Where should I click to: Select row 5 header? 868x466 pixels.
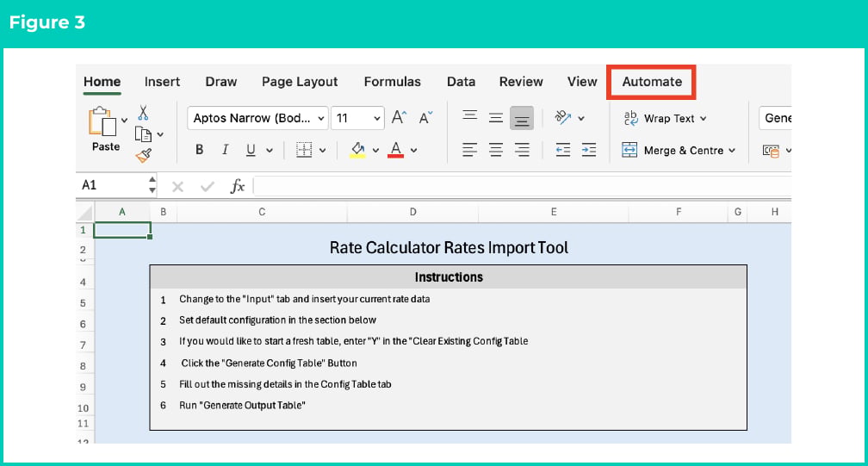(x=84, y=302)
